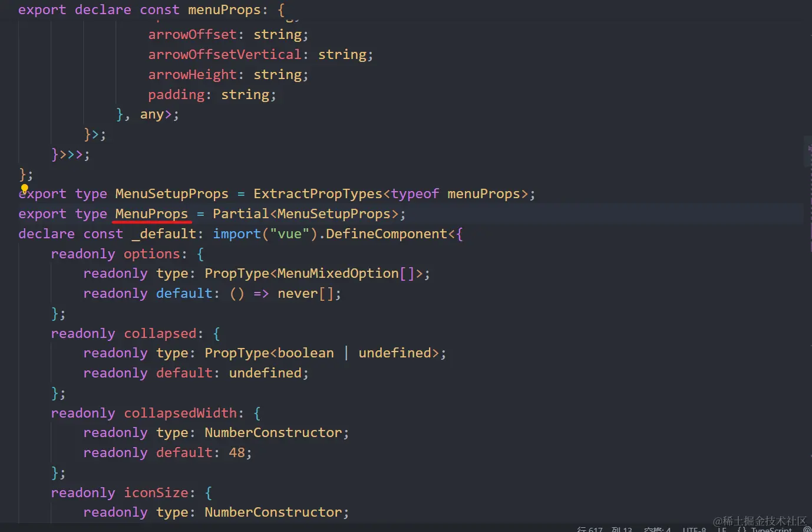Click the arrowHeight property
Image resolution: width=812 pixels, height=532 pixels.
pos(192,74)
